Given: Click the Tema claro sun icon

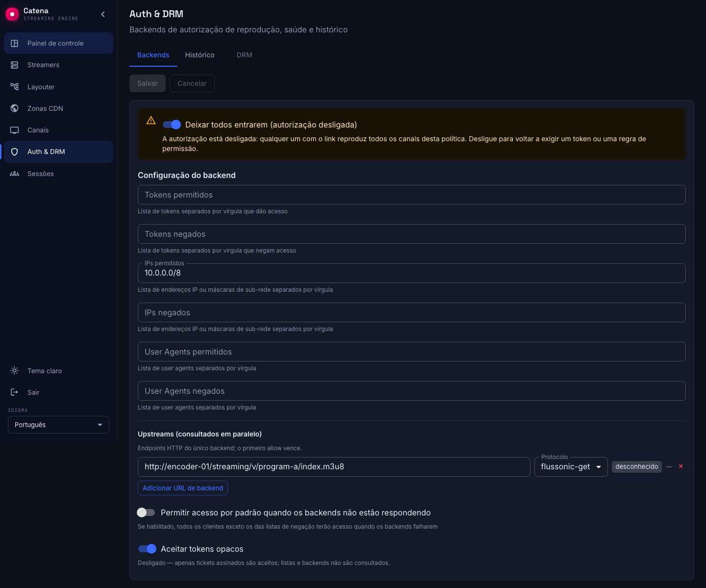Looking at the screenshot, I should point(15,371).
